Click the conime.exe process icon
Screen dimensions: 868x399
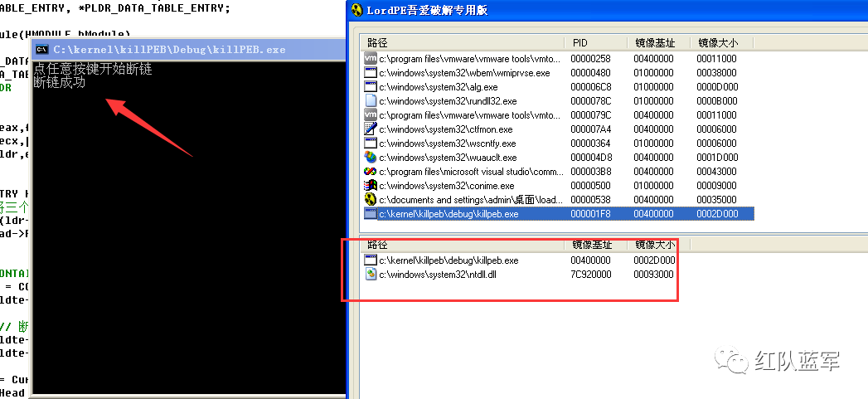[x=371, y=186]
